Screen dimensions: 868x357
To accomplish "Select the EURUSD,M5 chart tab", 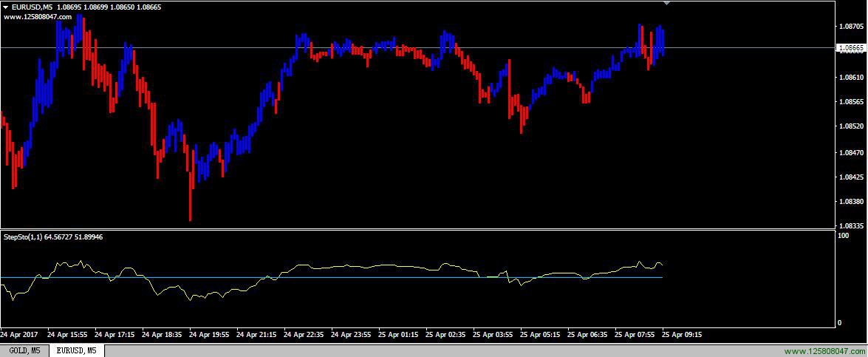I will click(x=76, y=351).
